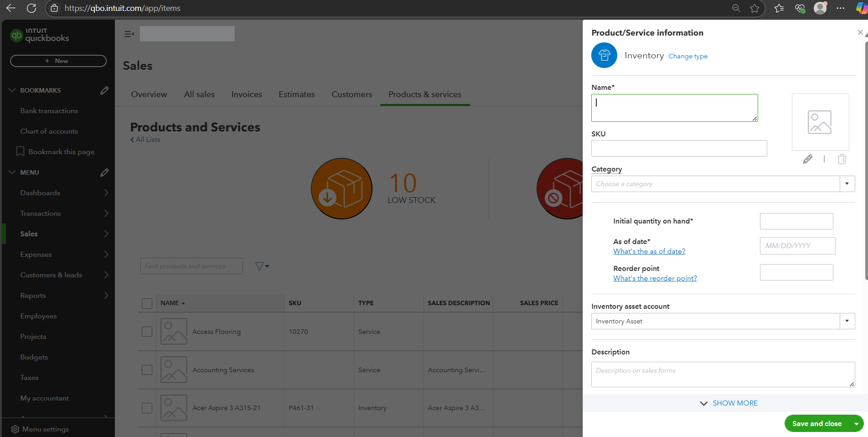
Task: Click the SKU input field
Action: click(x=679, y=148)
